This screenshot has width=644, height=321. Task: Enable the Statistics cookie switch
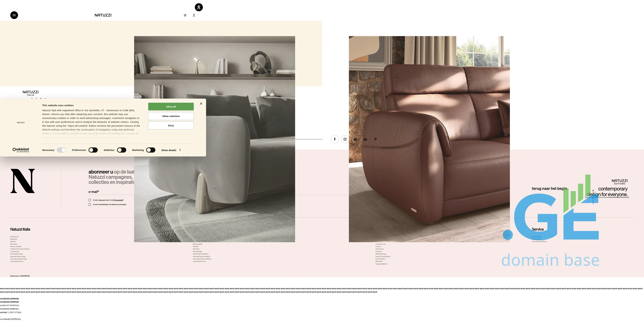pyautogui.click(x=122, y=150)
